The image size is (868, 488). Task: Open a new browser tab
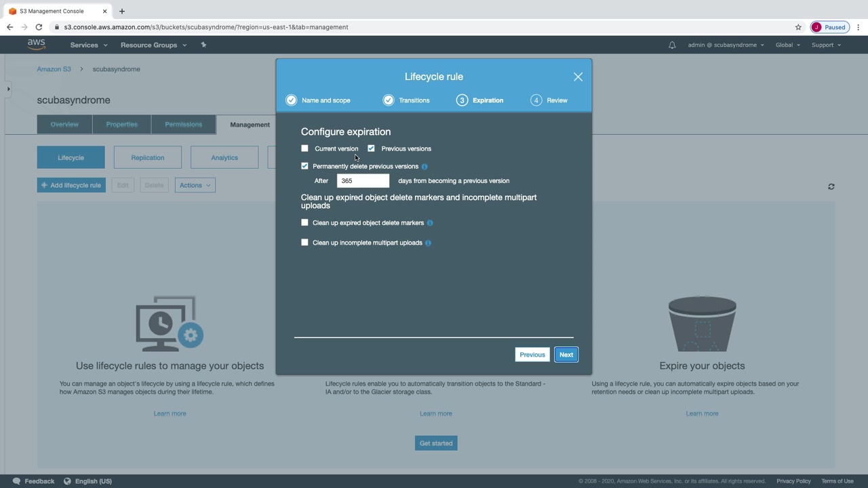click(122, 11)
